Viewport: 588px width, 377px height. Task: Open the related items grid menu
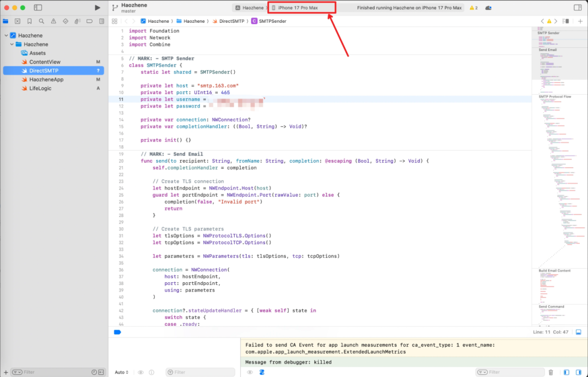114,21
